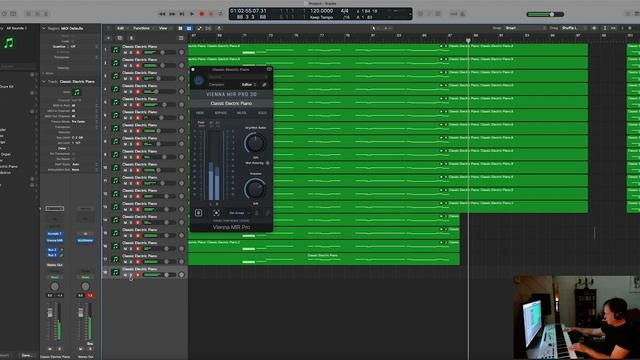
Task: Click the track icon in inspector
Action: pyautogui.click(x=76, y=92)
